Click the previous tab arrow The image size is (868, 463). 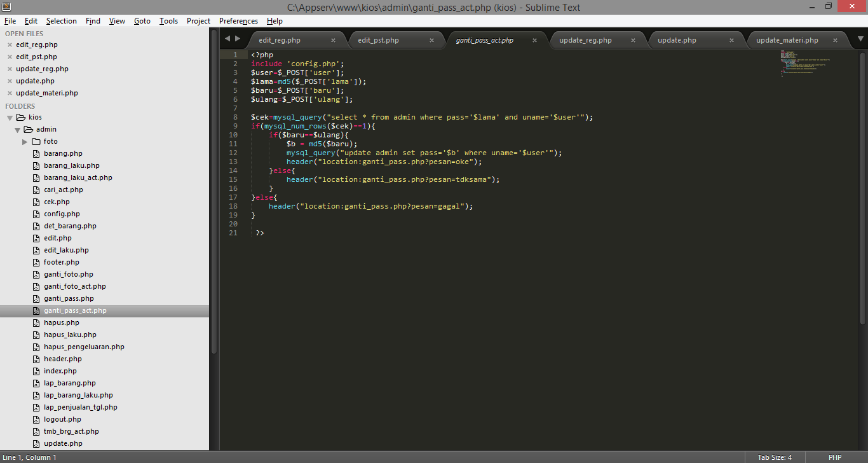tap(227, 39)
